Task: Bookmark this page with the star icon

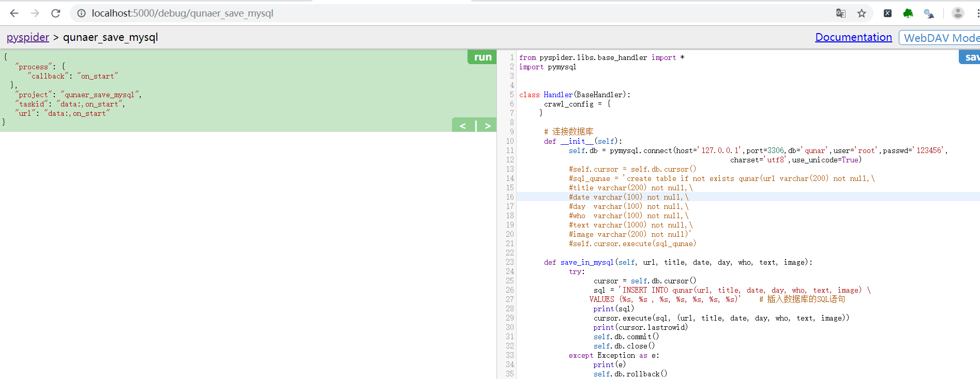Action: point(862,13)
